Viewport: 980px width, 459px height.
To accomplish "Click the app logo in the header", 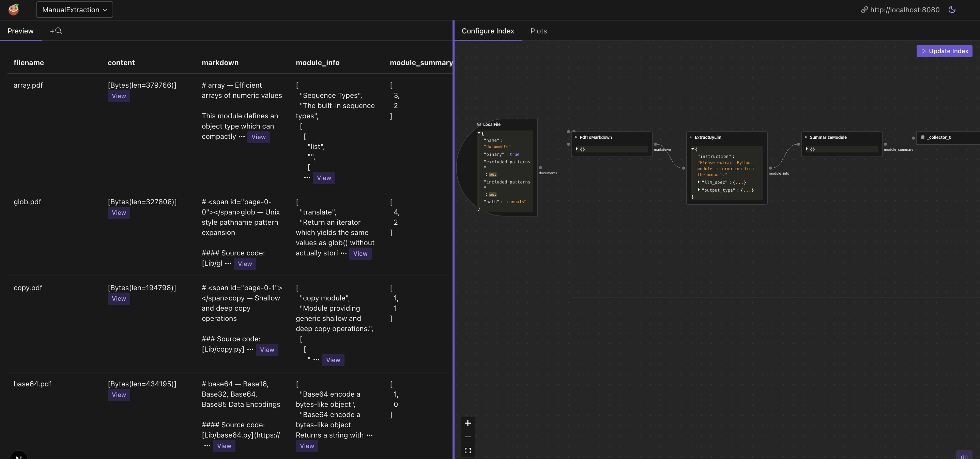I will 14,10.
